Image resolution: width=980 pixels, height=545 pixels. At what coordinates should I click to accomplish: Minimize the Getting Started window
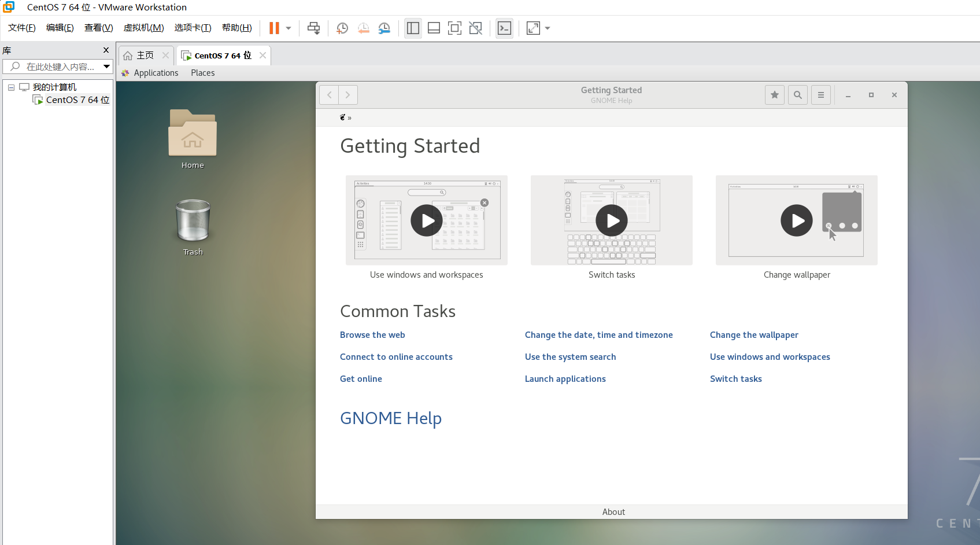pyautogui.click(x=848, y=95)
